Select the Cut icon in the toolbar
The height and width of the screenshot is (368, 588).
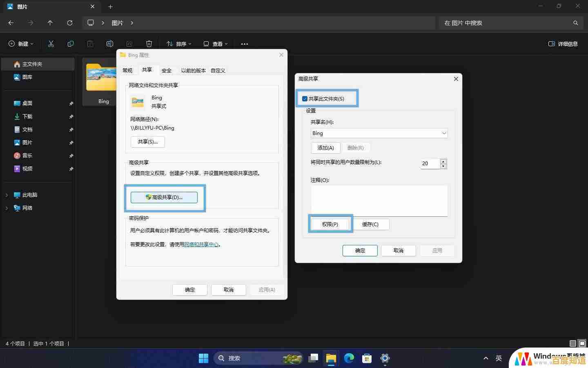[51, 44]
